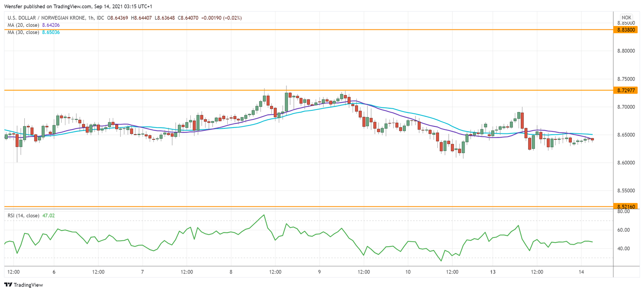Open the 1h timeframe label in the legend
Screen dimensions: 644x292
coord(89,18)
